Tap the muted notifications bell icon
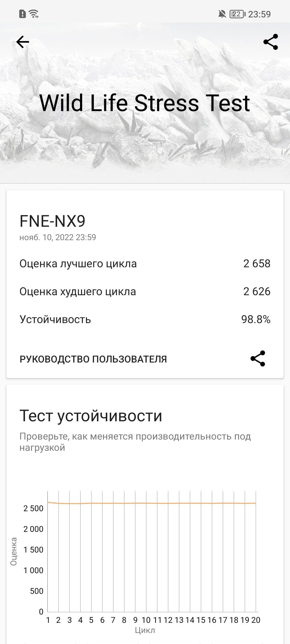The image size is (290, 644). 222,14
